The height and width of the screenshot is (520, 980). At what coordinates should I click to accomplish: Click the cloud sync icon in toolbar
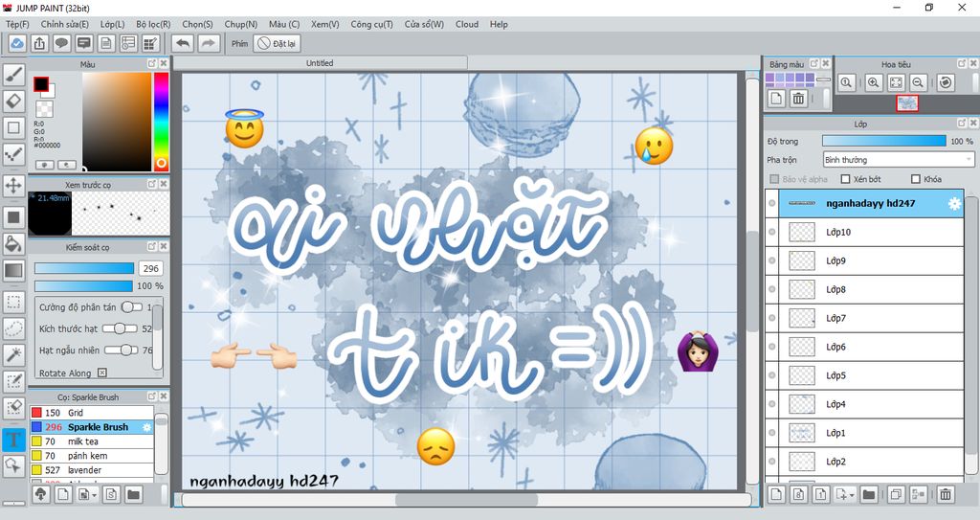pos(17,43)
